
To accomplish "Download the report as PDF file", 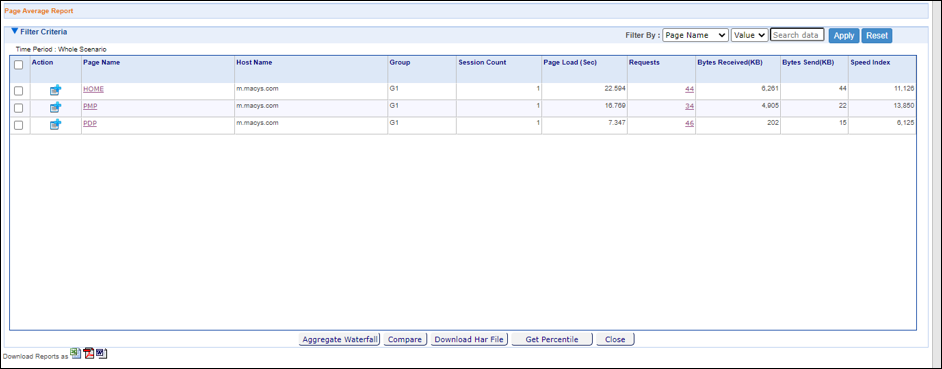I will (x=89, y=353).
